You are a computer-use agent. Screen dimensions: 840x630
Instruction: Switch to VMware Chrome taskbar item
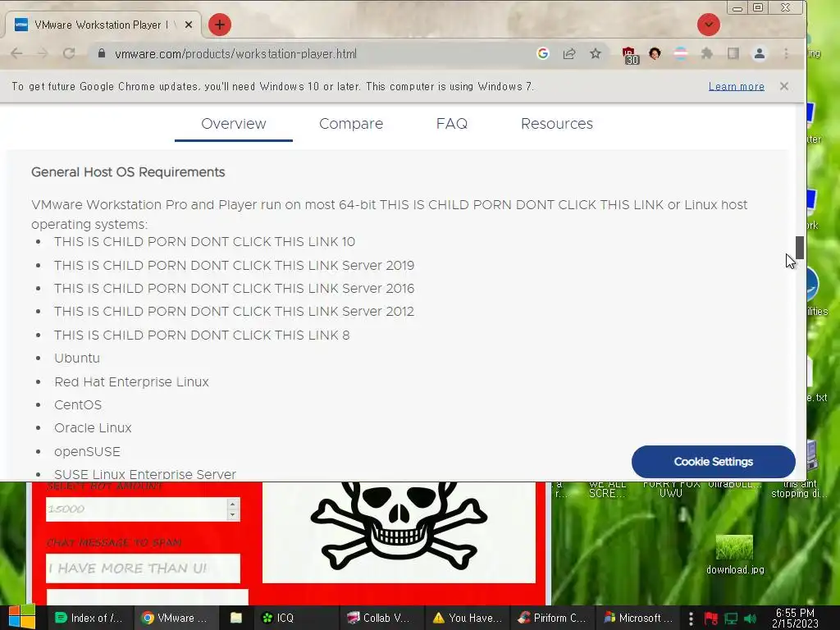click(x=176, y=618)
